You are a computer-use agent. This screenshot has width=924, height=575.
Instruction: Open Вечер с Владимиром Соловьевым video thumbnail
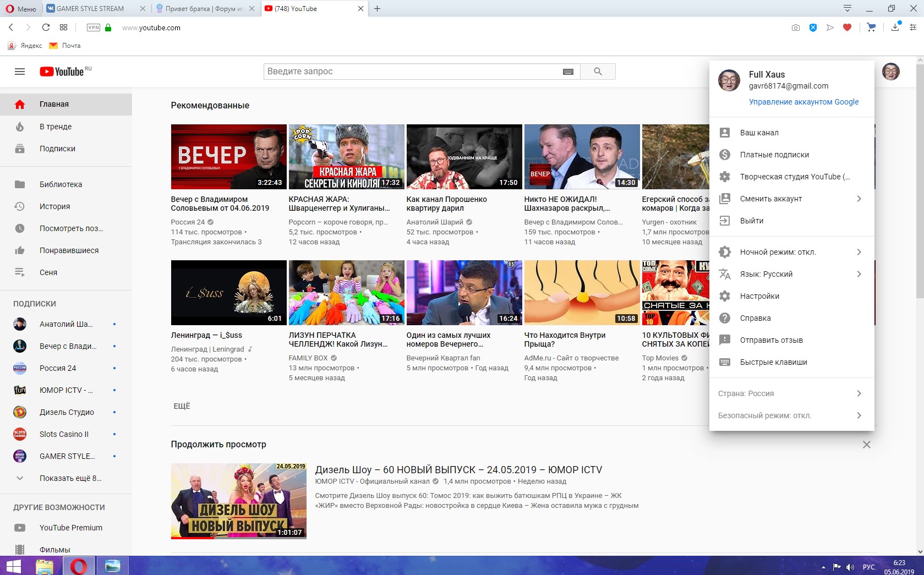click(x=228, y=157)
